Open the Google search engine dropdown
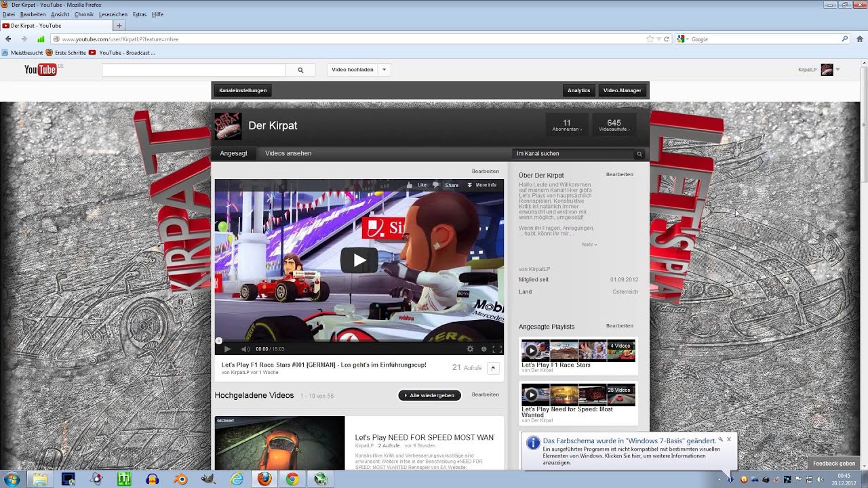 point(684,39)
